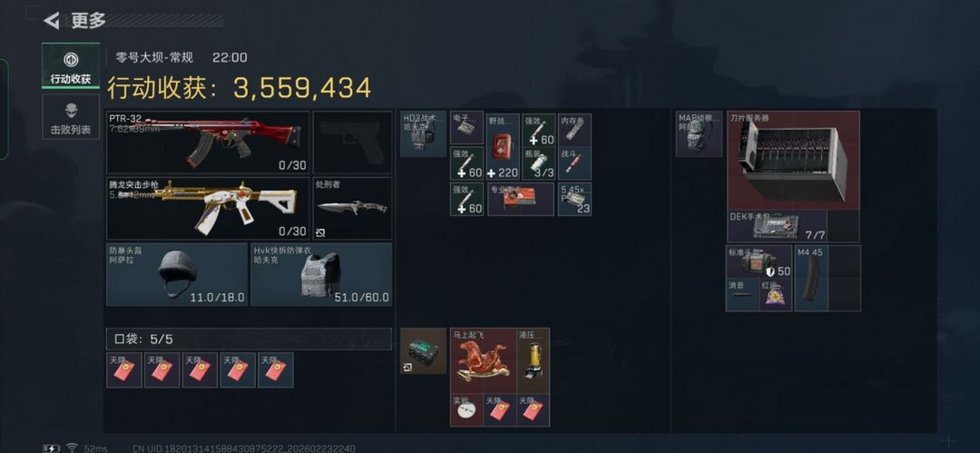This screenshot has height=453, width=980.
Task: Tap the 液压 yellow hydraulic item
Action: (534, 360)
